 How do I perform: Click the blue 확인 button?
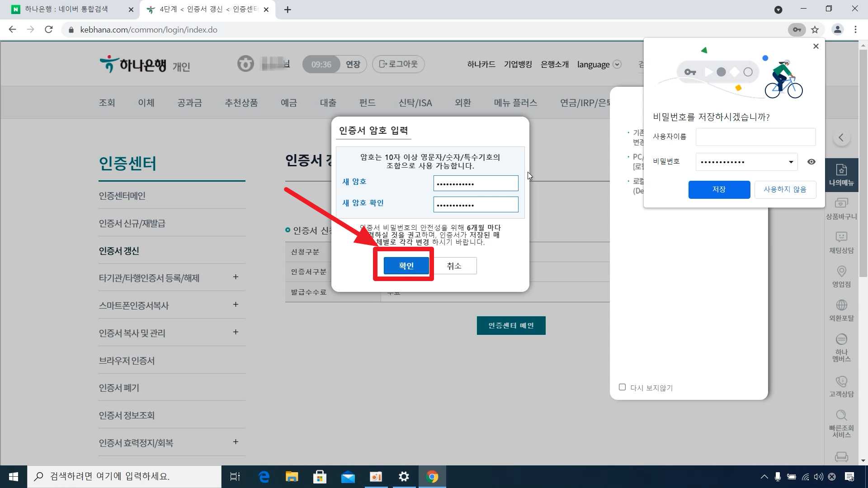(406, 266)
